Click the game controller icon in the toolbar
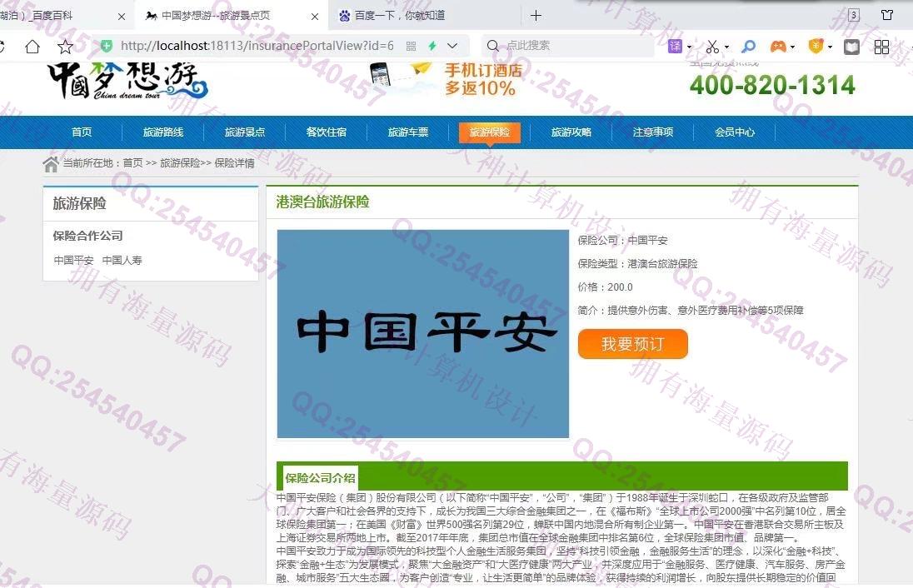This screenshot has height=588, width=913. click(776, 47)
